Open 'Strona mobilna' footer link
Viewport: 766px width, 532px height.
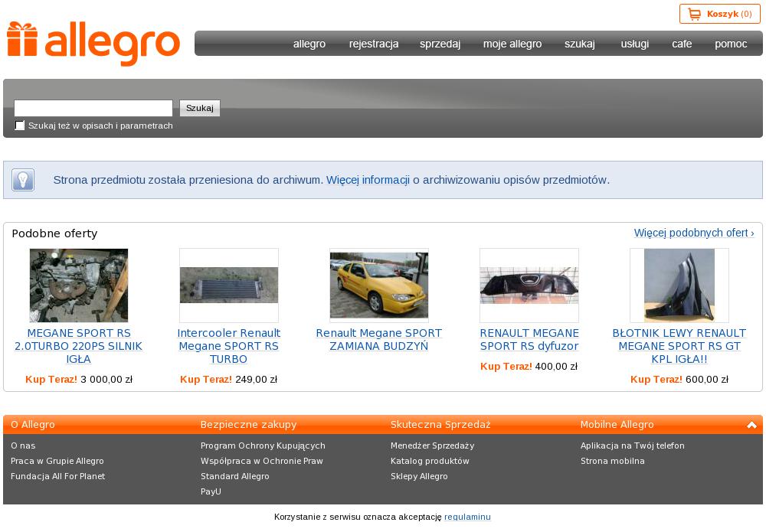(x=612, y=462)
